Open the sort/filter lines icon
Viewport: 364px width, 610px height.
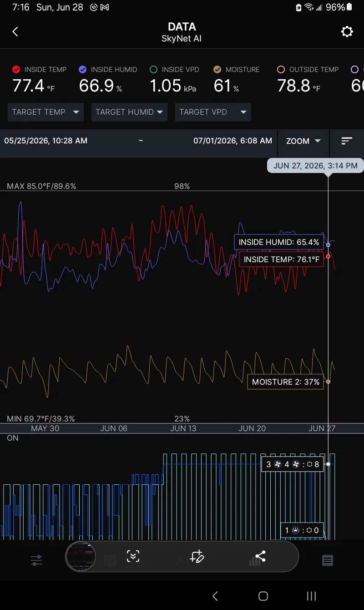click(x=347, y=141)
